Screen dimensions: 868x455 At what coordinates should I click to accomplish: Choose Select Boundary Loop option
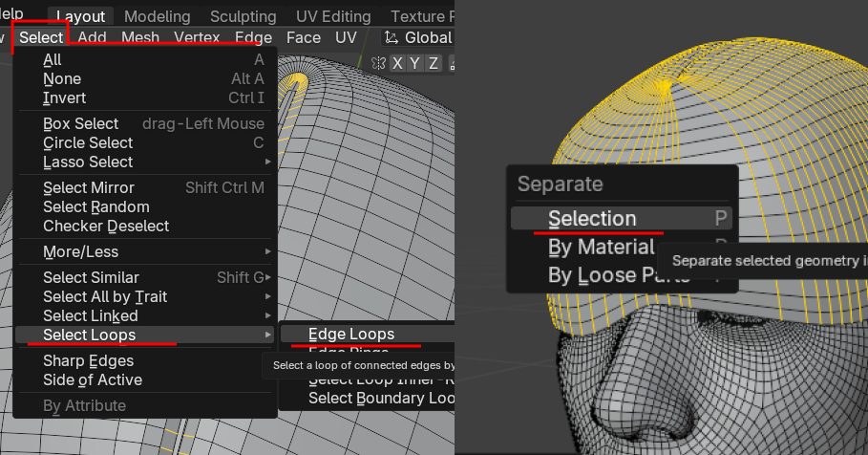tap(380, 398)
